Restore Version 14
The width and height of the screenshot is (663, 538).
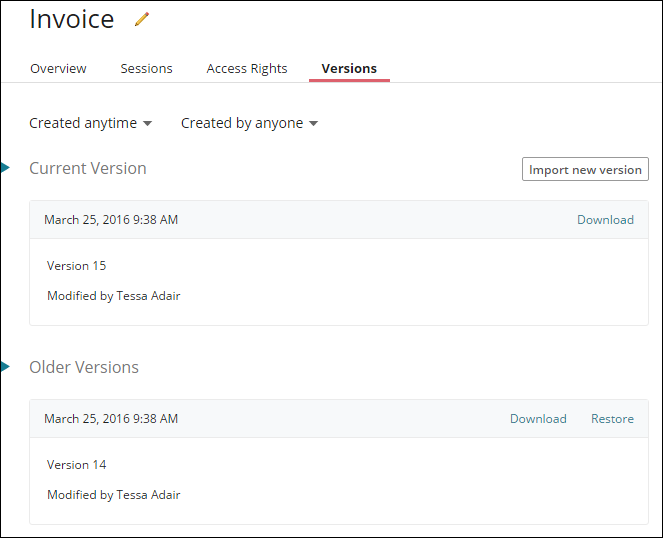pos(612,419)
